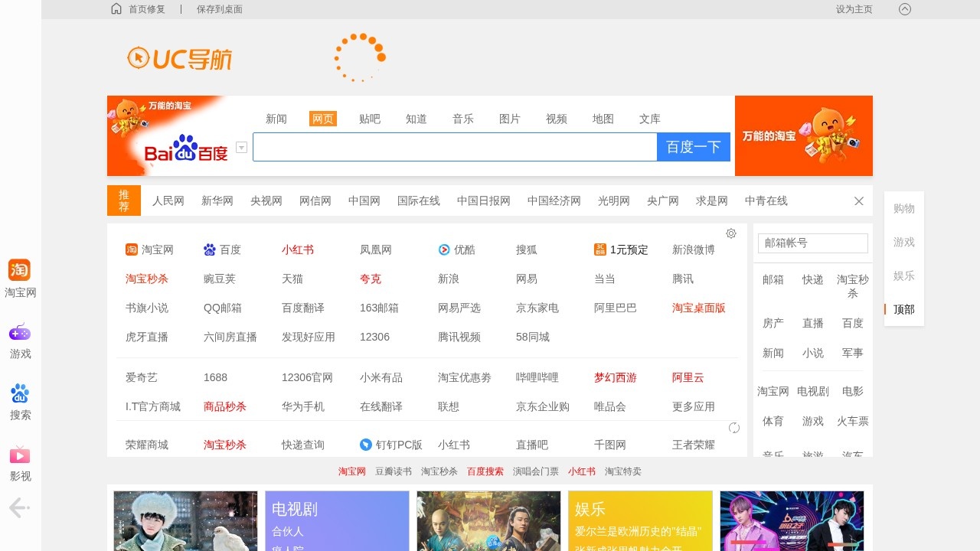
Task: Open 豆瓣读书 link below grid
Action: click(x=394, y=471)
